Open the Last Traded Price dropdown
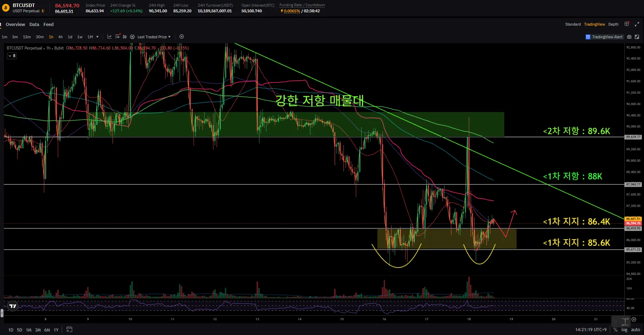Viewport: 644px width, 335px height. (154, 37)
